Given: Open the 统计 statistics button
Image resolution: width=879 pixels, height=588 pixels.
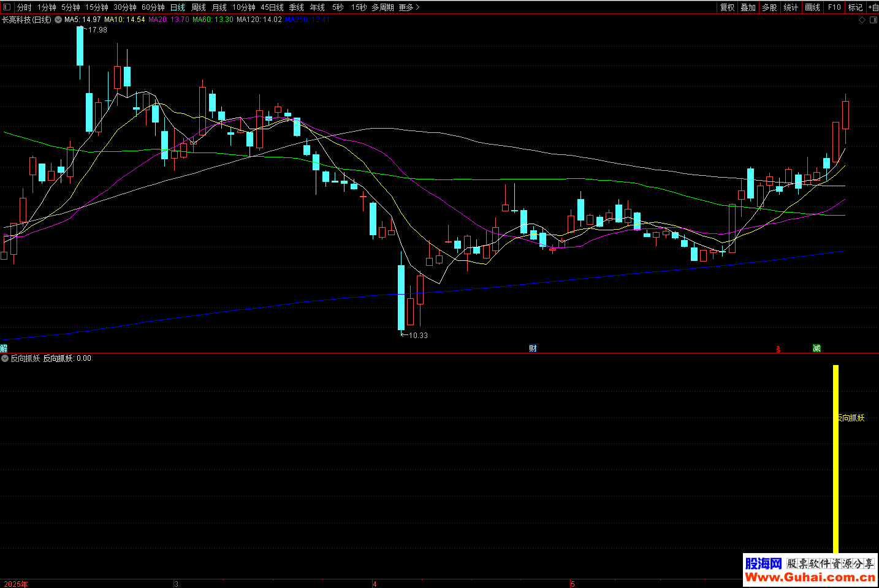Looking at the screenshot, I should tap(791, 7).
